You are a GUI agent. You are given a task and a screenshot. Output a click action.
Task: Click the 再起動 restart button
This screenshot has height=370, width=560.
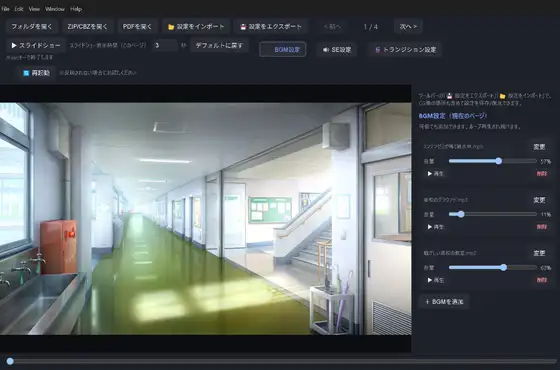[x=37, y=73]
